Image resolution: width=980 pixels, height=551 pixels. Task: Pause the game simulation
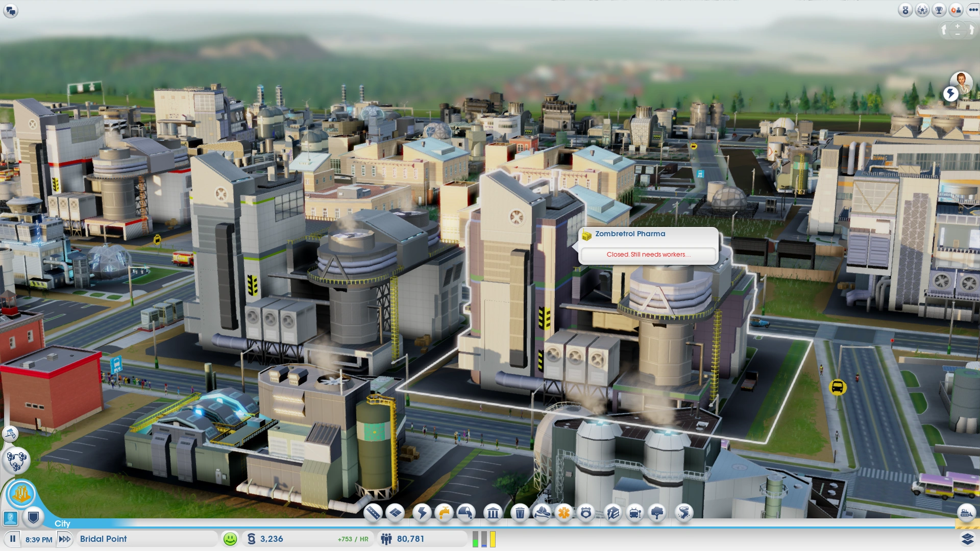(13, 539)
